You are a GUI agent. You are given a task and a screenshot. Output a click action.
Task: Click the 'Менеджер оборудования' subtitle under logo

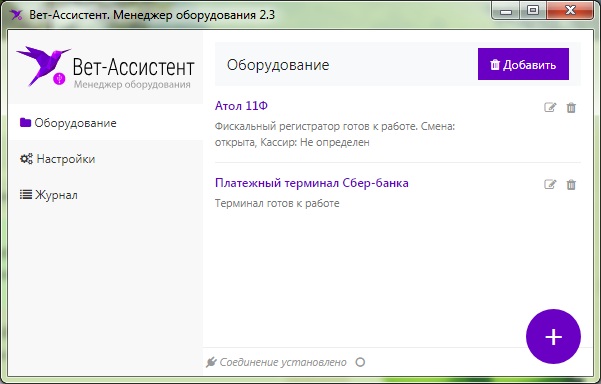(132, 84)
